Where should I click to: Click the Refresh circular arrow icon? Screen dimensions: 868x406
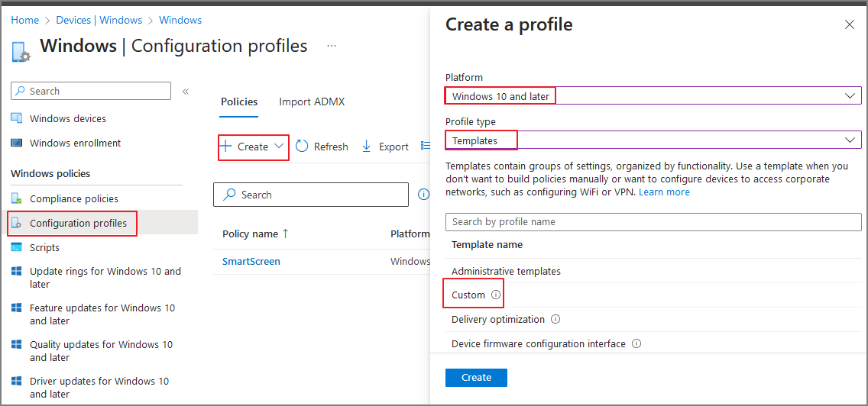pos(302,146)
